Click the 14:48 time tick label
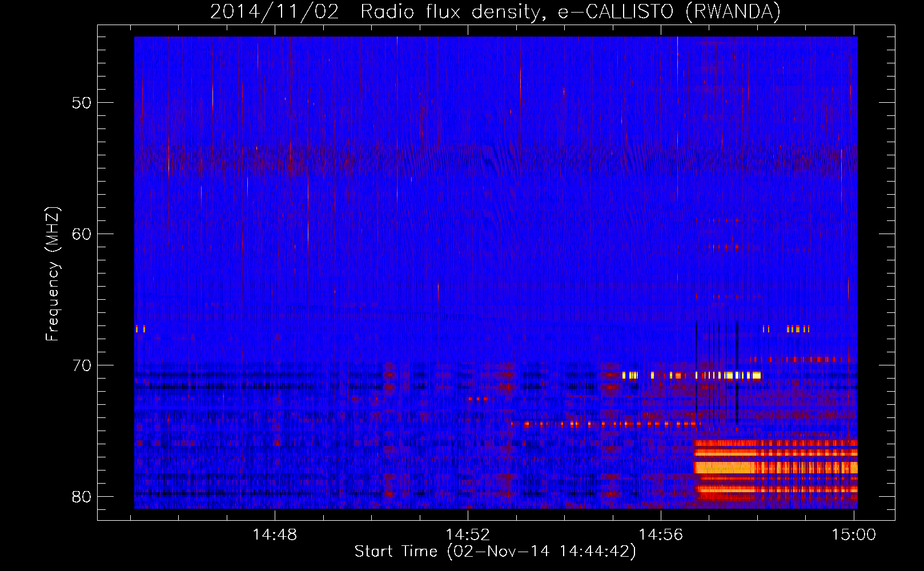924x571 pixels. pos(275,535)
